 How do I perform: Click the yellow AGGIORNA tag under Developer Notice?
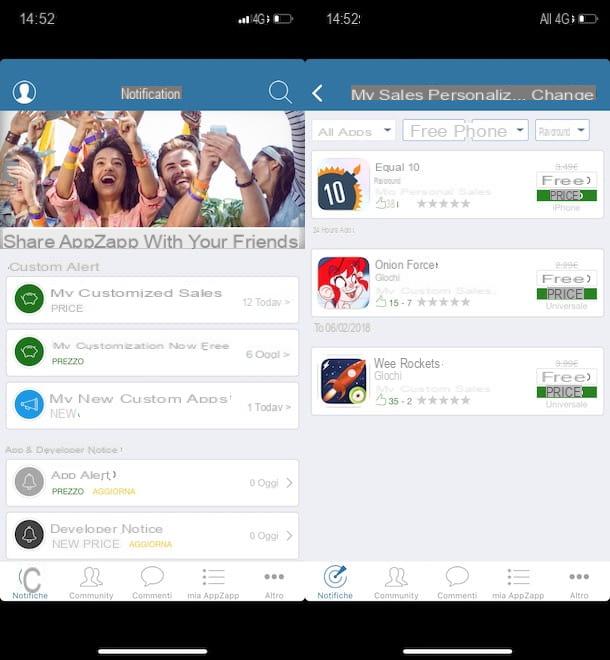(x=150, y=544)
